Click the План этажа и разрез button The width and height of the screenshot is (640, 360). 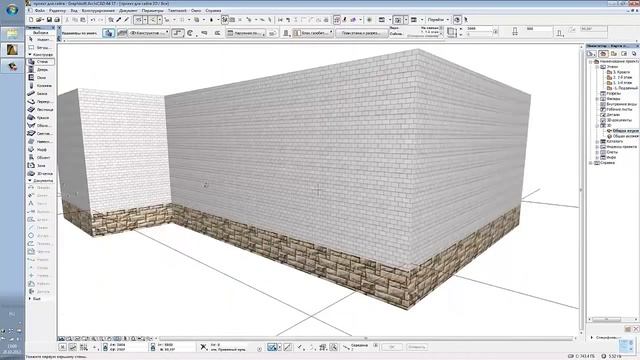(361, 33)
